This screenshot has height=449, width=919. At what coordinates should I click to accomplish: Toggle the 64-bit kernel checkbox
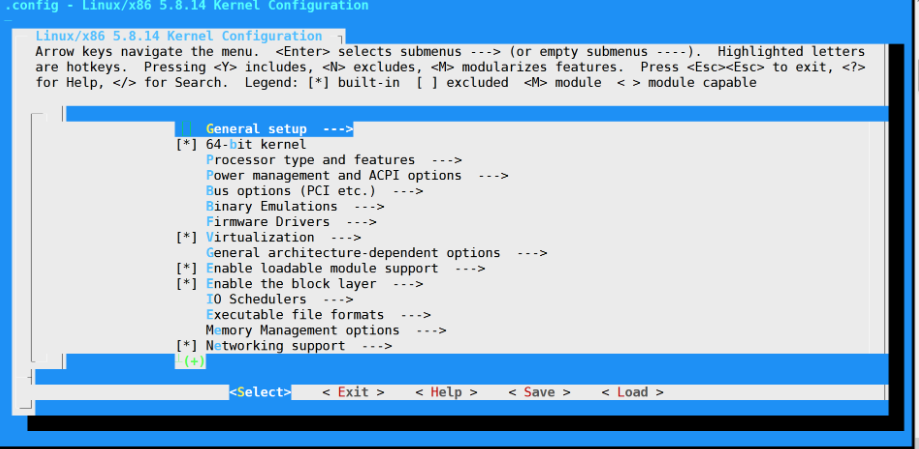coord(186,144)
